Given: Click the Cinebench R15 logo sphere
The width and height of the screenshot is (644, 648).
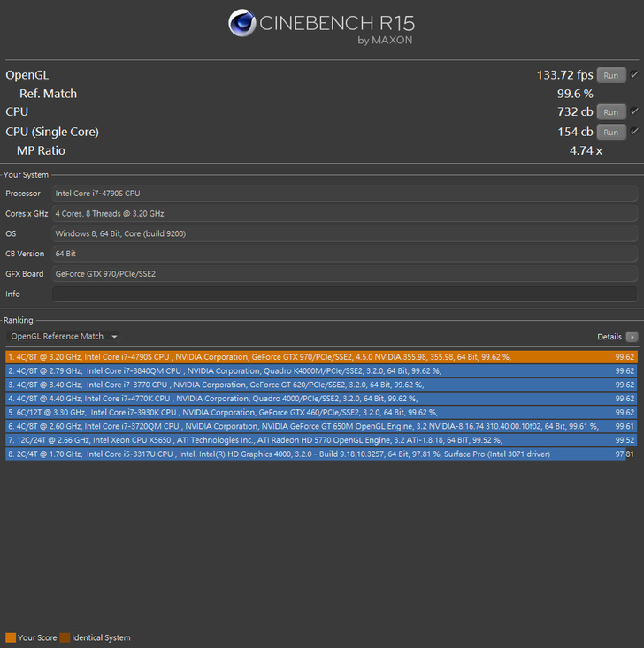Looking at the screenshot, I should point(242,24).
